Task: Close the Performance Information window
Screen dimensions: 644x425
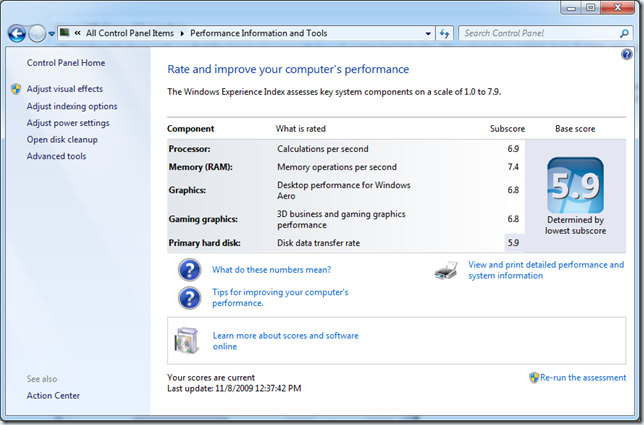Action: coord(618,7)
